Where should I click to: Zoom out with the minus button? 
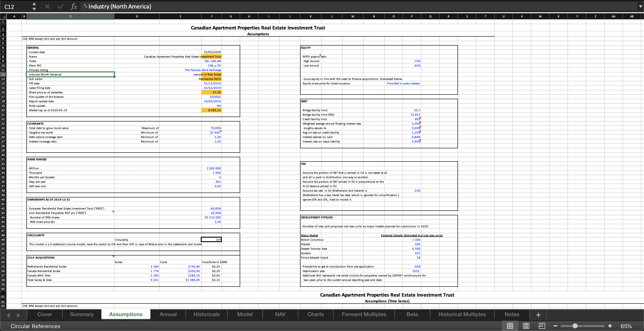point(555,326)
